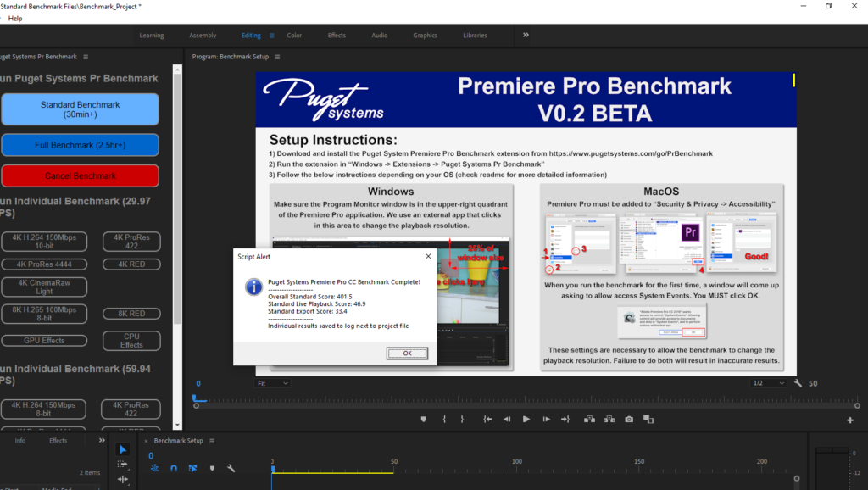Click the timeline playhead marker at 0

point(272,469)
